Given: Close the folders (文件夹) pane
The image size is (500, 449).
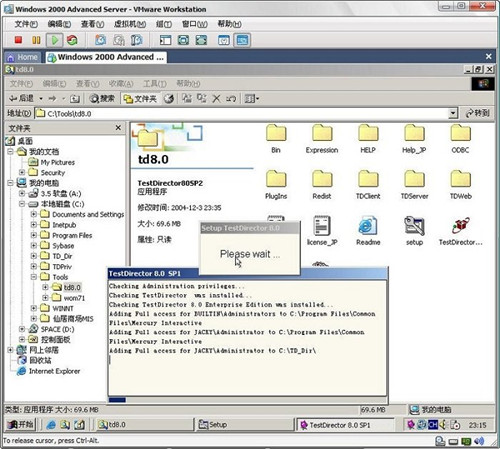Looking at the screenshot, I should tap(118, 128).
